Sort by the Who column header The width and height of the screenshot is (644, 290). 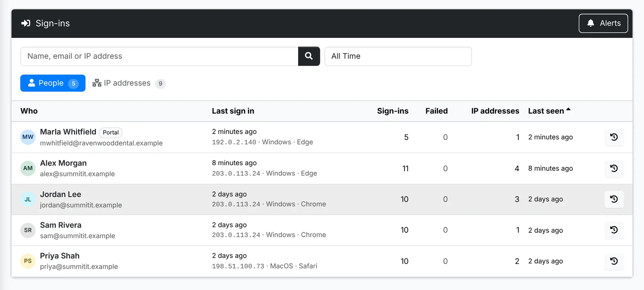point(29,111)
